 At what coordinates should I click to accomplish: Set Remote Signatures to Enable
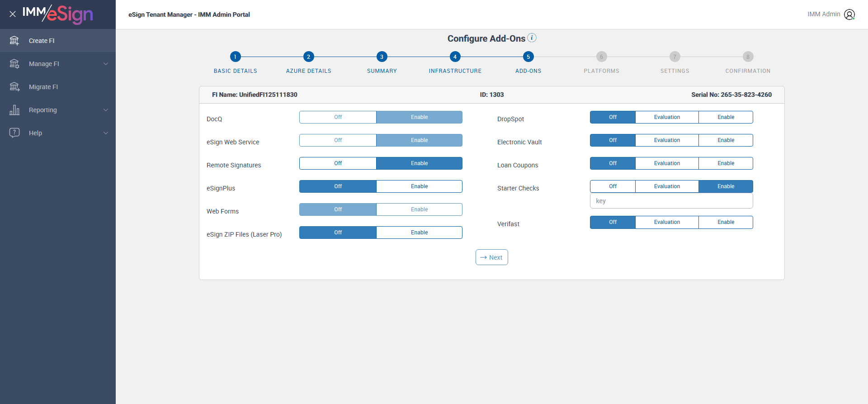(419, 163)
